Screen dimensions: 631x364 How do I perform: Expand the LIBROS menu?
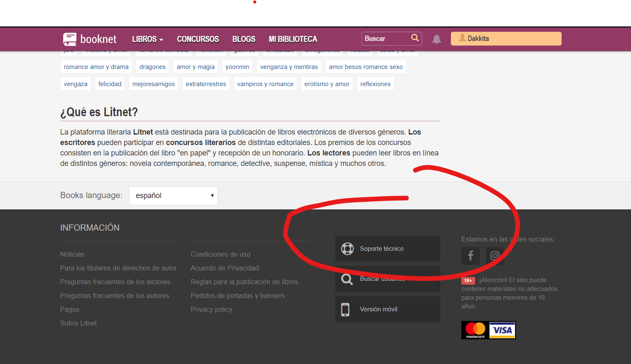click(x=148, y=39)
